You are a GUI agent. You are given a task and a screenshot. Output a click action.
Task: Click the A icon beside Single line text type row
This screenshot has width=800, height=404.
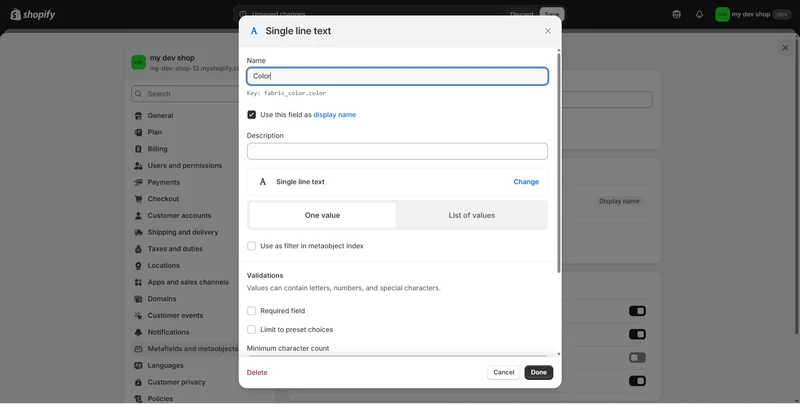[263, 182]
